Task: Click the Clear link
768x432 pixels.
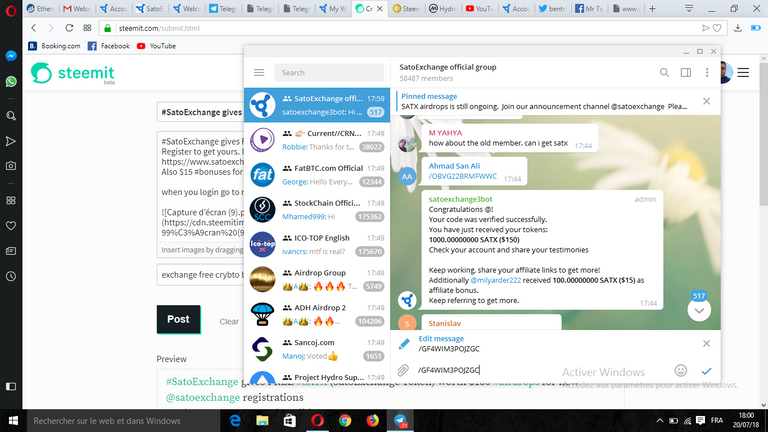Action: click(229, 321)
